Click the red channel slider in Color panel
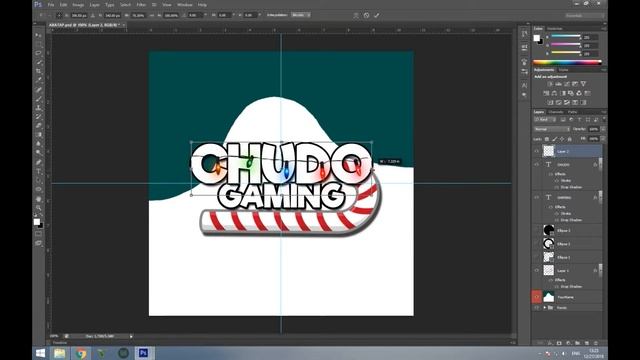The width and height of the screenshot is (640, 360). 566,37
